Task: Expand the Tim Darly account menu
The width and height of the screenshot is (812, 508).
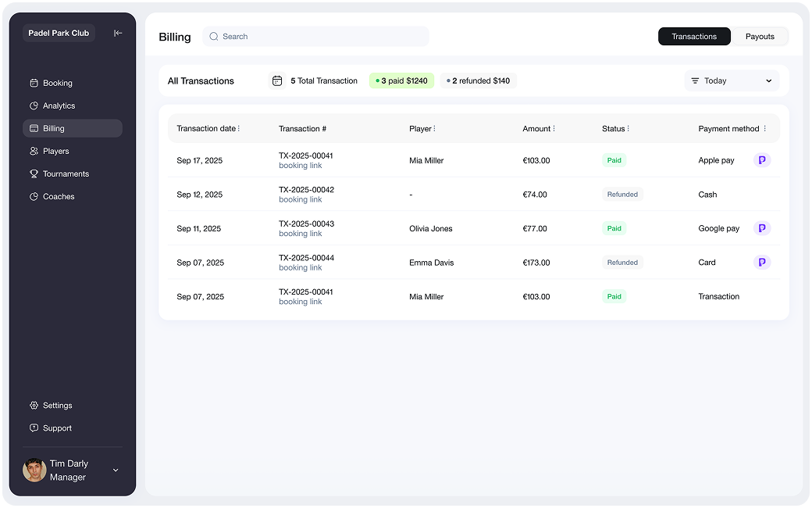Action: tap(116, 470)
